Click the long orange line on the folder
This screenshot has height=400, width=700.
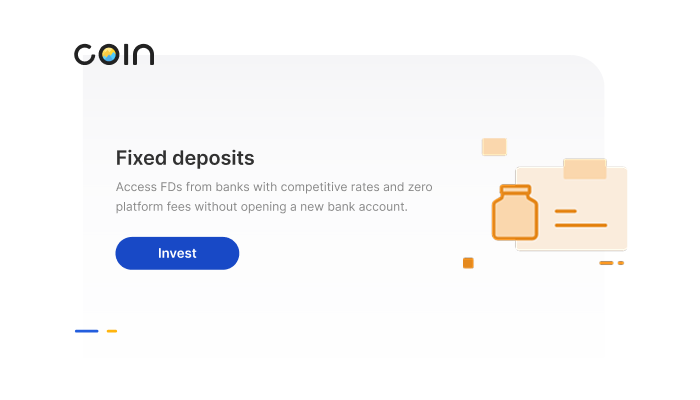pos(580,225)
